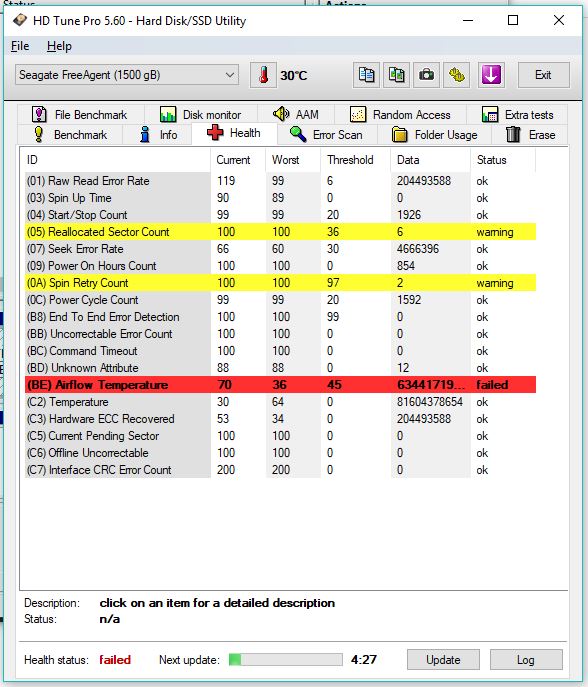Close the HD Tune Pro window
Screen dimensions: 588x687
point(559,20)
